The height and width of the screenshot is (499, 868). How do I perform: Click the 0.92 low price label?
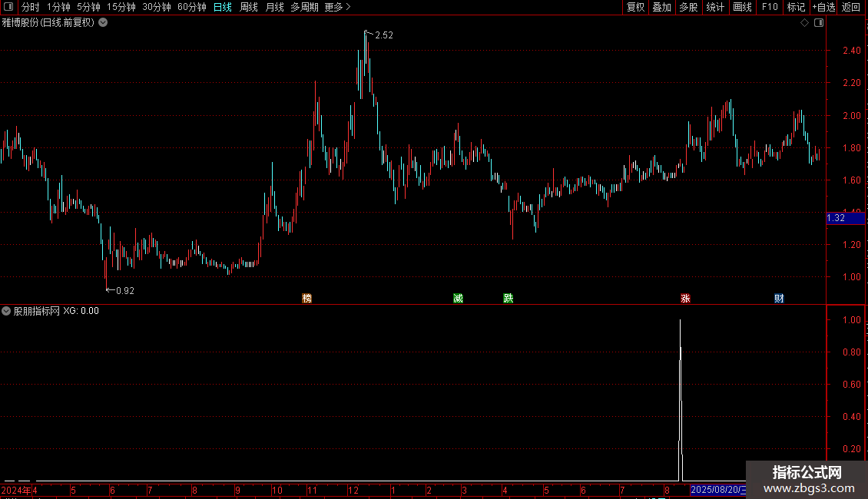[x=125, y=290]
